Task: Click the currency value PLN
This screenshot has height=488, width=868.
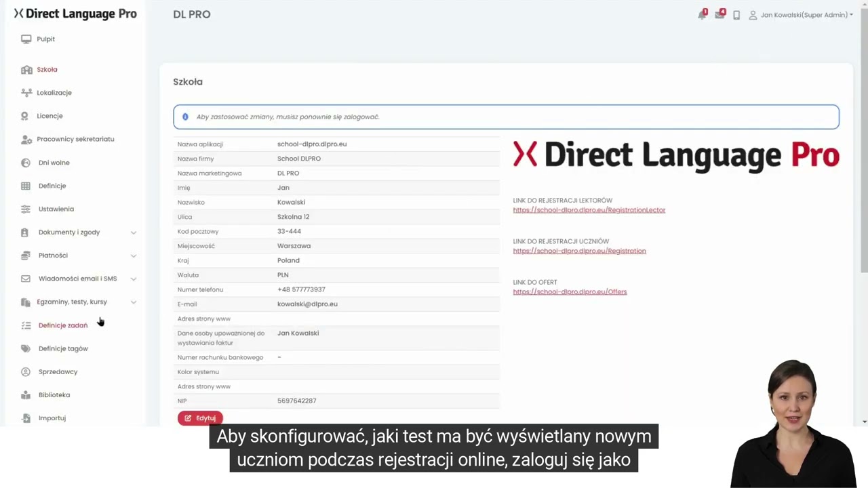Action: 283,275
